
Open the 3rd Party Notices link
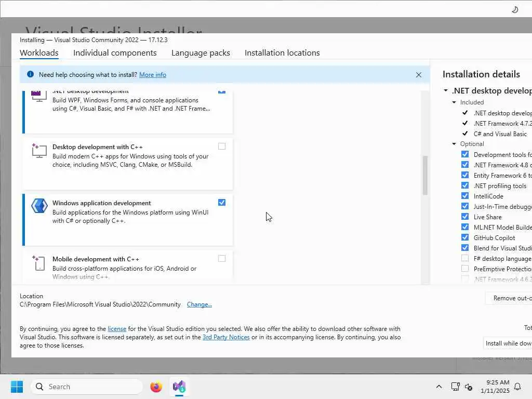[226, 337]
